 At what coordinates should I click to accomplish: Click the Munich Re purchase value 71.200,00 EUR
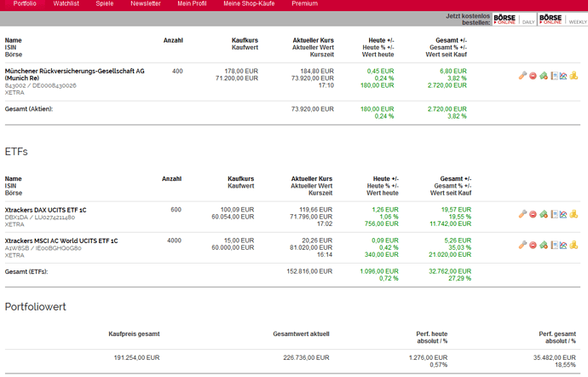click(237, 78)
